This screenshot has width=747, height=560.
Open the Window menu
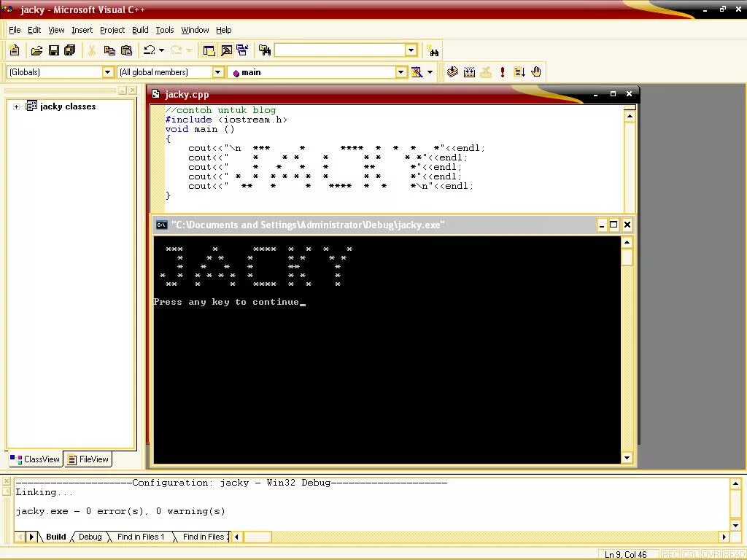click(195, 30)
